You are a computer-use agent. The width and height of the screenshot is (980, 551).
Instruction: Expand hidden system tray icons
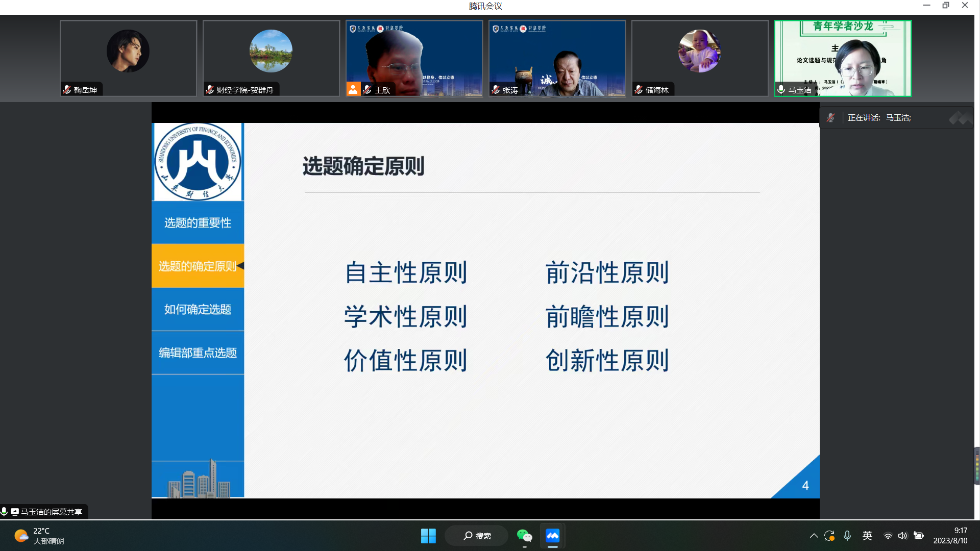tap(814, 536)
